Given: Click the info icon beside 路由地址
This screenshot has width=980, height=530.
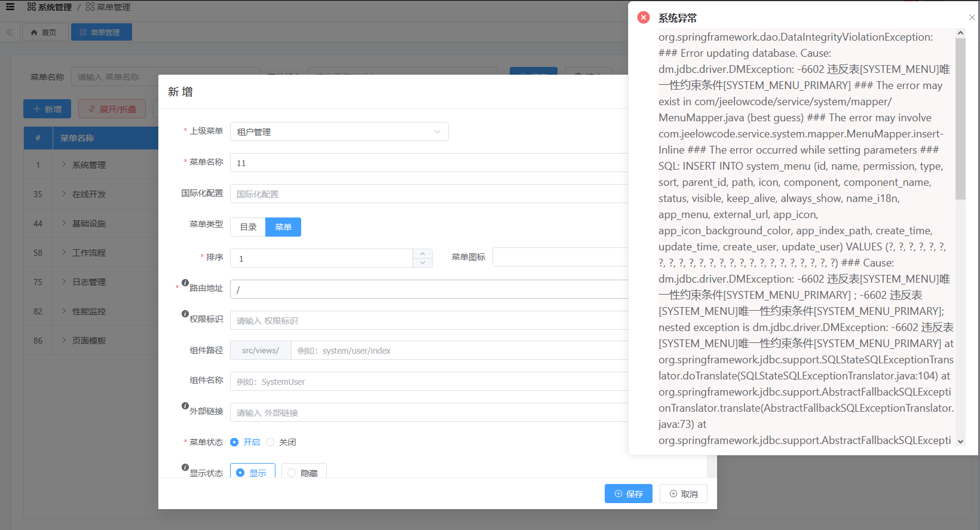Looking at the screenshot, I should click(x=185, y=283).
